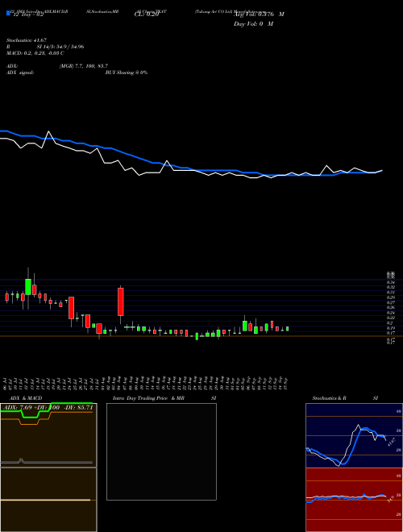Screen dimensions: 403x532
Task: Select the 'ADX: 7.69 +DY: 100 -DY: 85.71' header
Action: [48, 407]
